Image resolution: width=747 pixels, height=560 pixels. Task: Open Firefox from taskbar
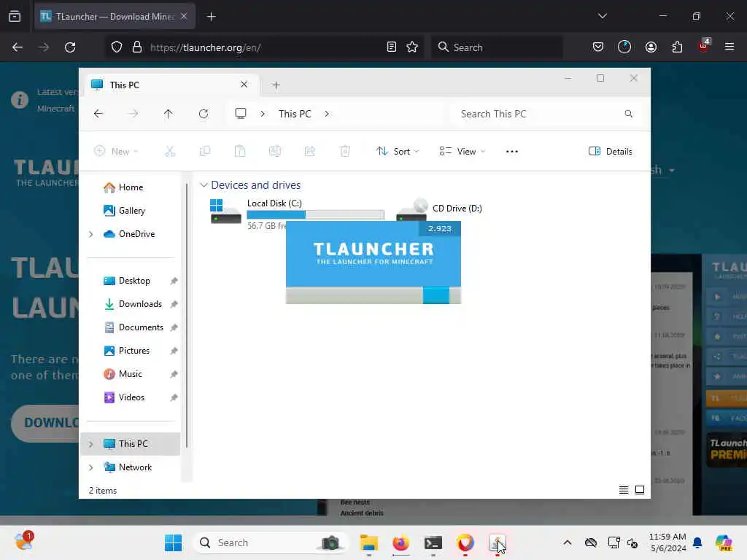pyautogui.click(x=401, y=542)
